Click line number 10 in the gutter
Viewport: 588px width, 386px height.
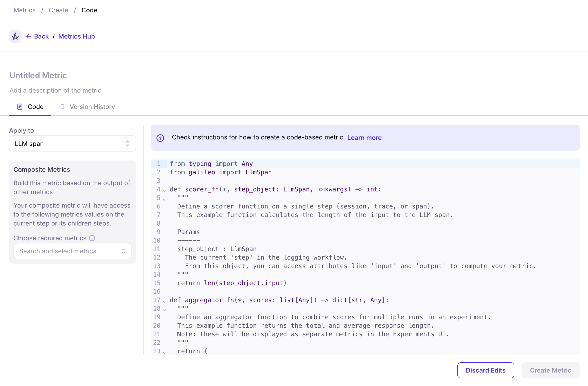pos(157,240)
